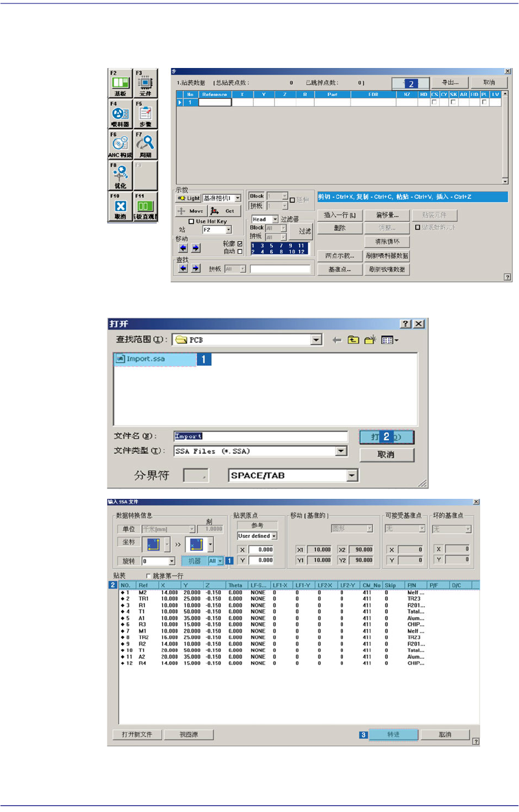
Task: Open the Head filter dropdown
Action: point(275,219)
